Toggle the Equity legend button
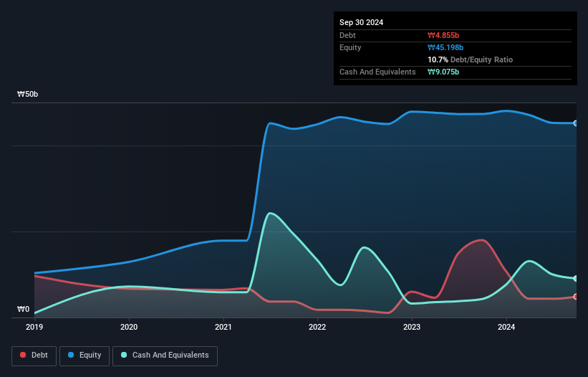The height and width of the screenshot is (377, 588). [85, 355]
